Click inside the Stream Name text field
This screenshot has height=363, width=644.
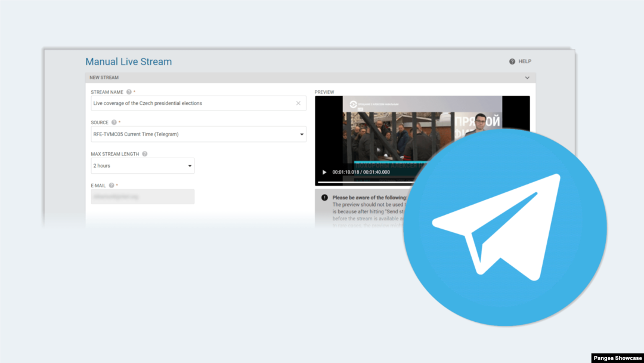point(191,103)
